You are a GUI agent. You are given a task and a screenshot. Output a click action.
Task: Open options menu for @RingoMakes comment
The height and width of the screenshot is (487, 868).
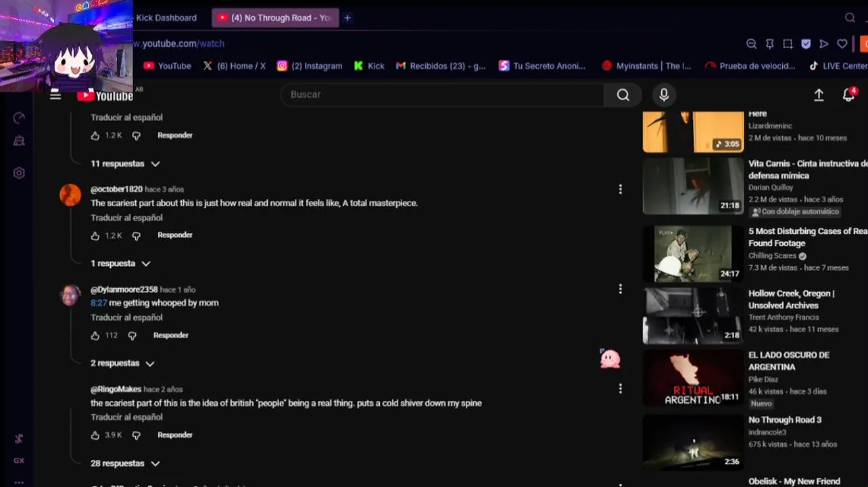coord(620,388)
